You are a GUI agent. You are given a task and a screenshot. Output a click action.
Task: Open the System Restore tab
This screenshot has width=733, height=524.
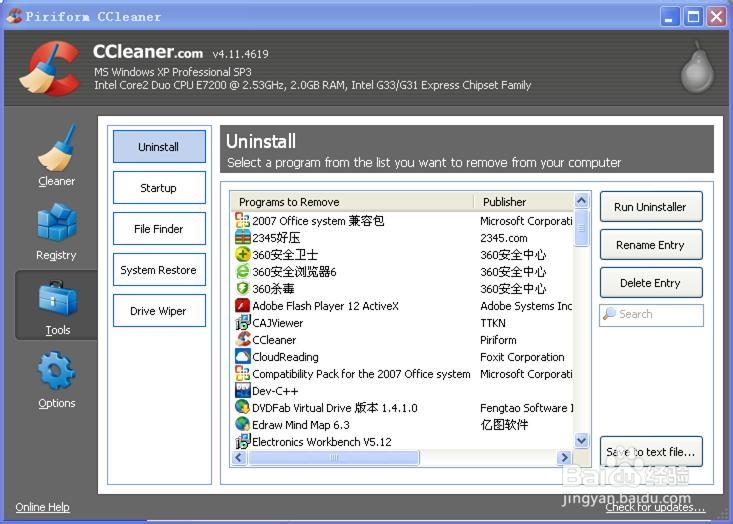coord(159,270)
